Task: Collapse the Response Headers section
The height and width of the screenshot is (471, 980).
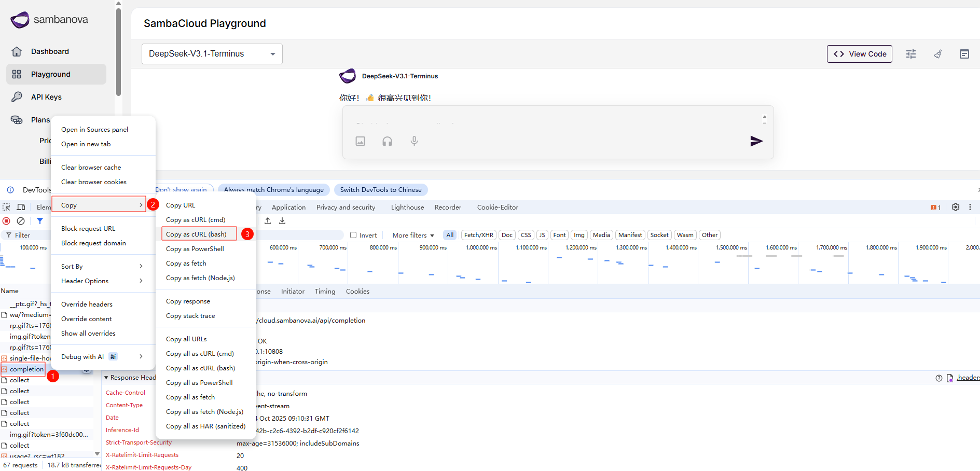Action: click(x=106, y=378)
